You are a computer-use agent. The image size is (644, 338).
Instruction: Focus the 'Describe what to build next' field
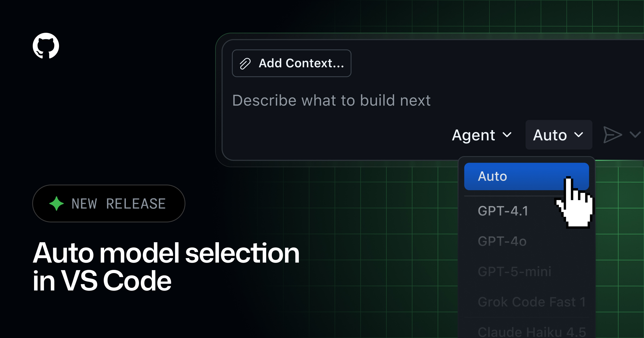tap(331, 101)
